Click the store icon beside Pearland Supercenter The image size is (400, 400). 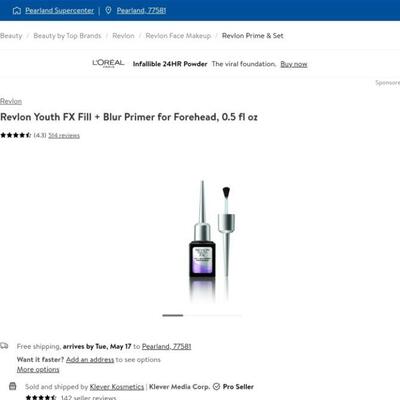point(17,11)
